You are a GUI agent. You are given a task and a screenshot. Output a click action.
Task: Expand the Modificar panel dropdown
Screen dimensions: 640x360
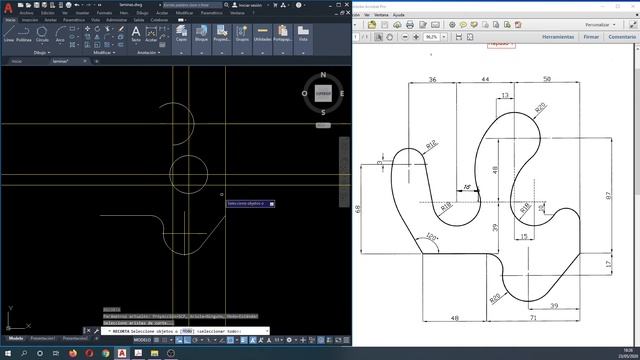(x=104, y=53)
